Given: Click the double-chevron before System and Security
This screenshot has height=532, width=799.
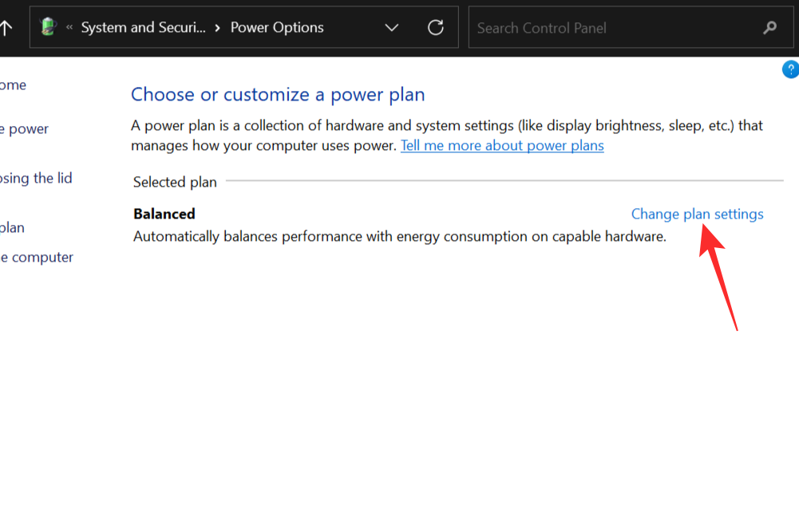Looking at the screenshot, I should 69,27.
